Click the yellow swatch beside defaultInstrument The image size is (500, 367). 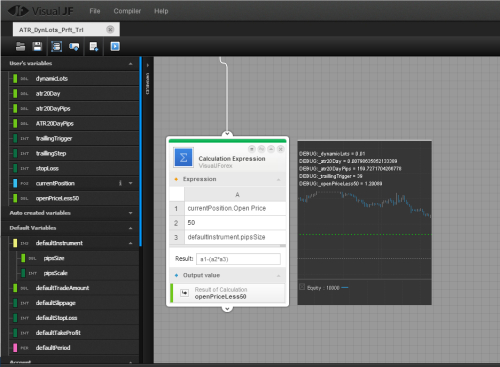point(15,243)
